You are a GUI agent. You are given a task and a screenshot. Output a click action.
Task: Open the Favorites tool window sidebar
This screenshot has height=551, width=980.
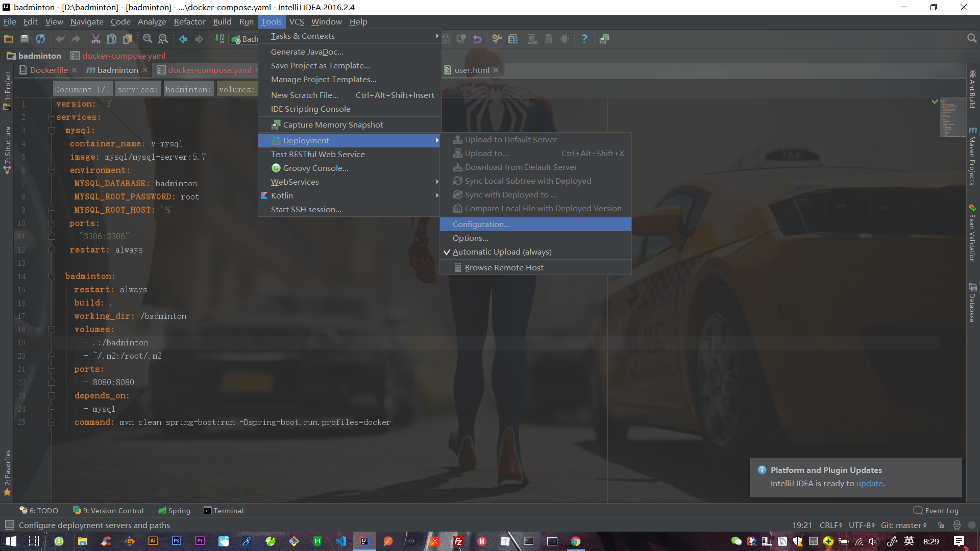point(7,472)
